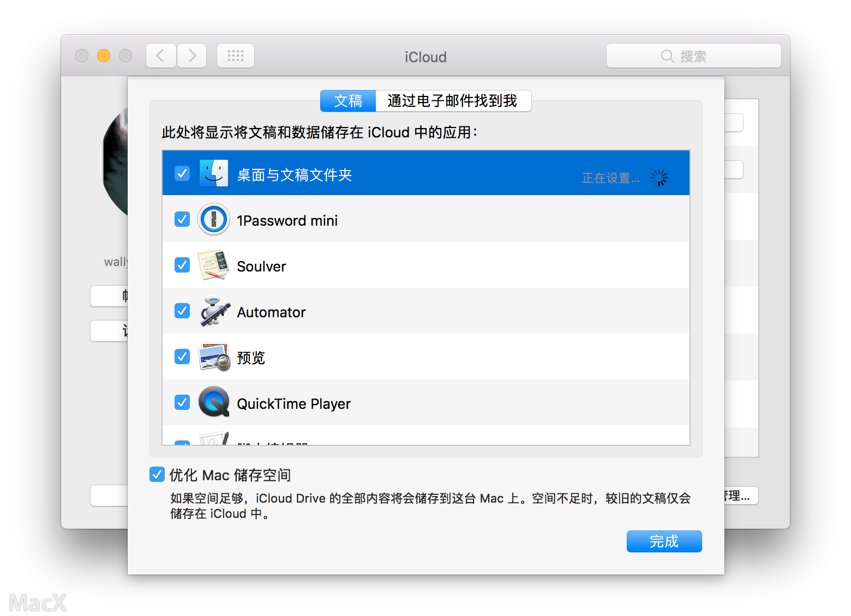Click the show-all grid icon in toolbar
Screen dimensions: 851x616
point(236,56)
